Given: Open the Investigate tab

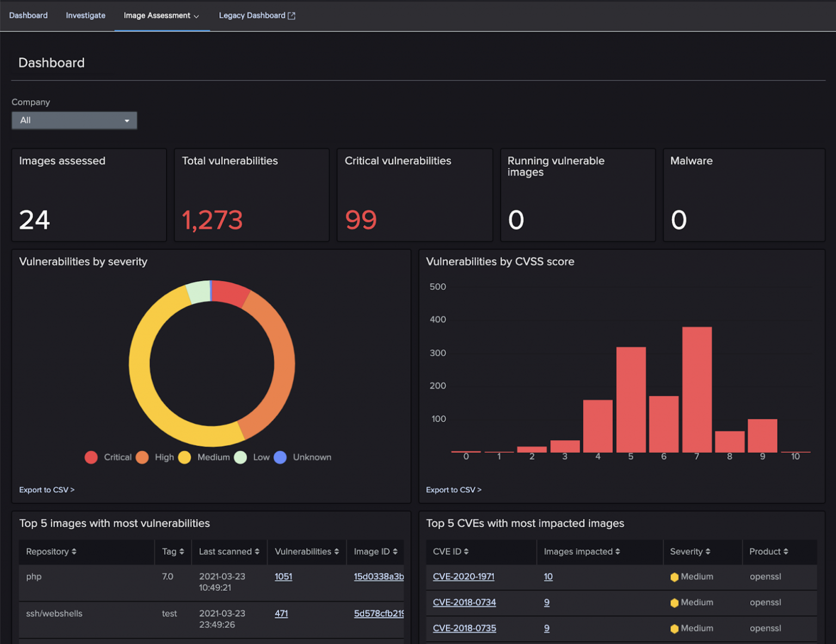Looking at the screenshot, I should 85,15.
